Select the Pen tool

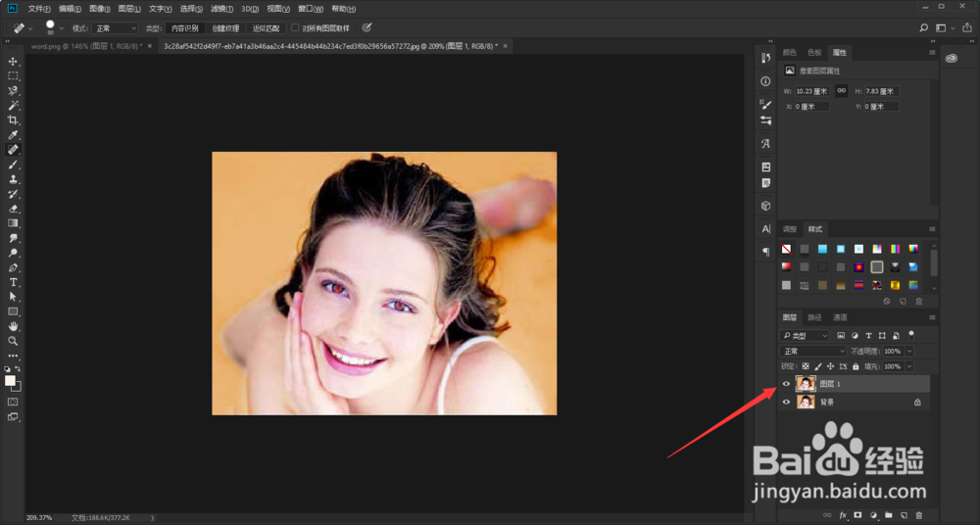pos(13,267)
